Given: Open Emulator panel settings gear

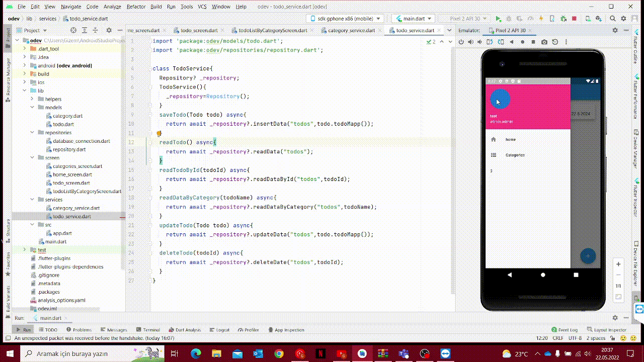Looking at the screenshot, I should tap(615, 31).
